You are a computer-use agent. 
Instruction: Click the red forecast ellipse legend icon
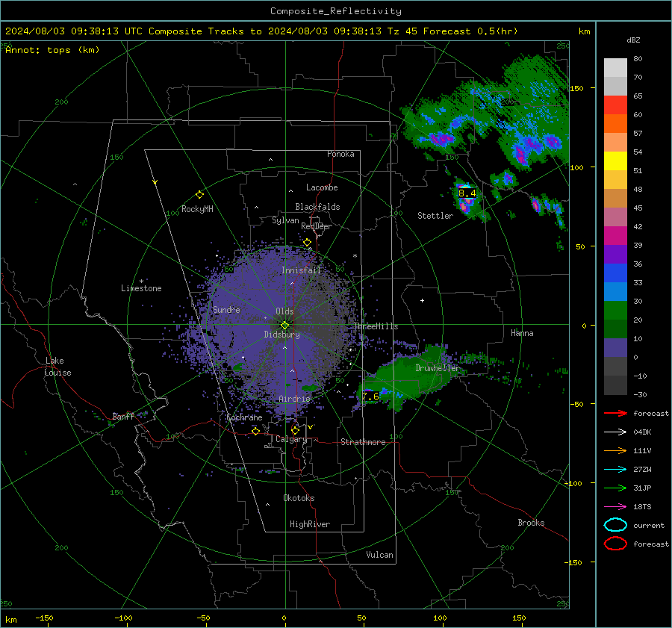tap(615, 544)
